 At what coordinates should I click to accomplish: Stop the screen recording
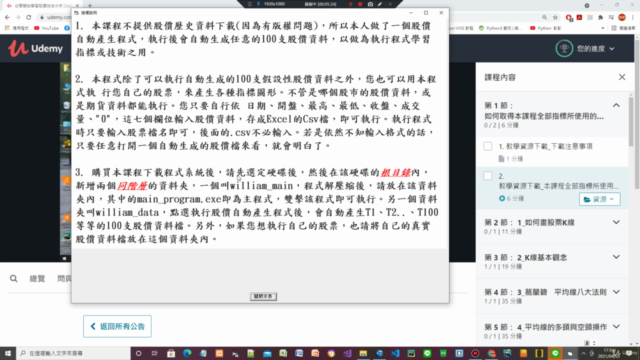pyautogui.click(x=360, y=4)
